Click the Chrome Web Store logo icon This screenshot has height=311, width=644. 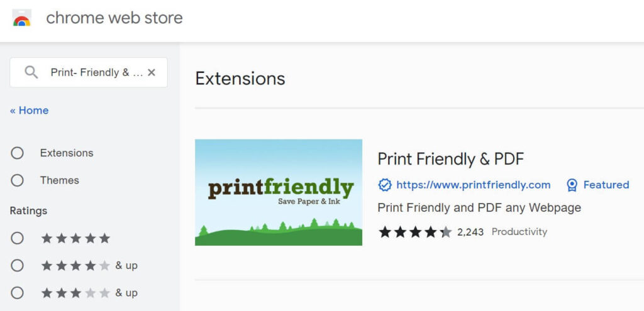(22, 18)
